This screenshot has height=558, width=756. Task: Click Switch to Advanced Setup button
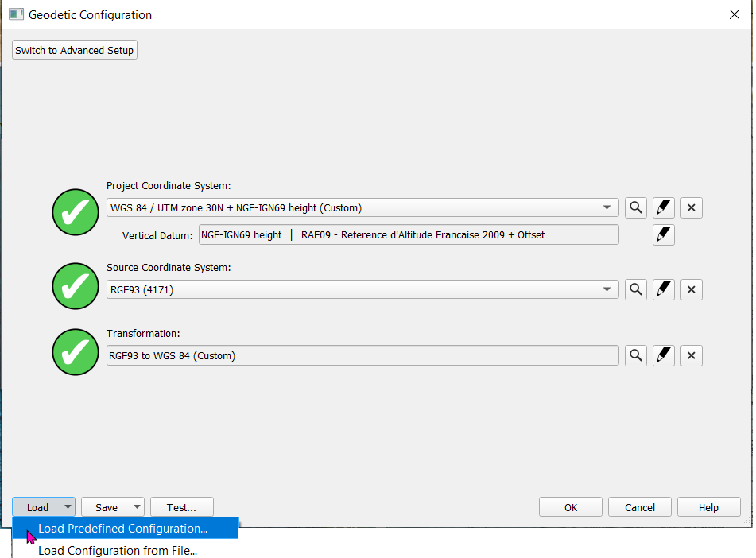(75, 50)
